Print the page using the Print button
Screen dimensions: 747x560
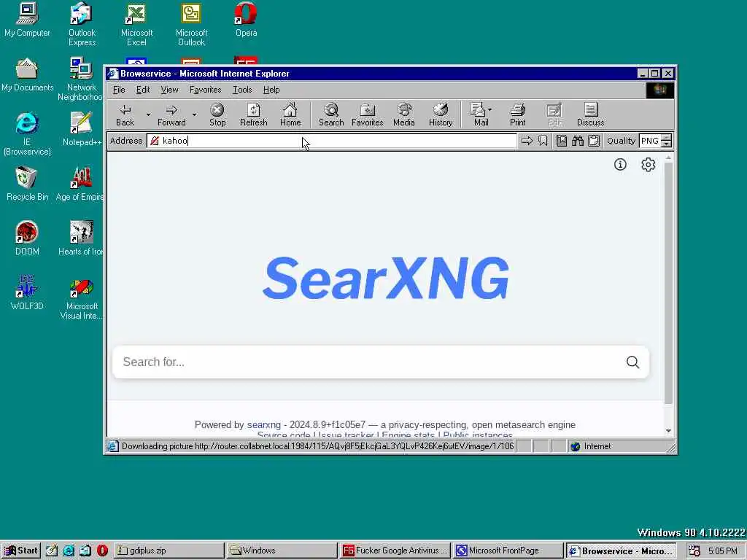pyautogui.click(x=517, y=114)
